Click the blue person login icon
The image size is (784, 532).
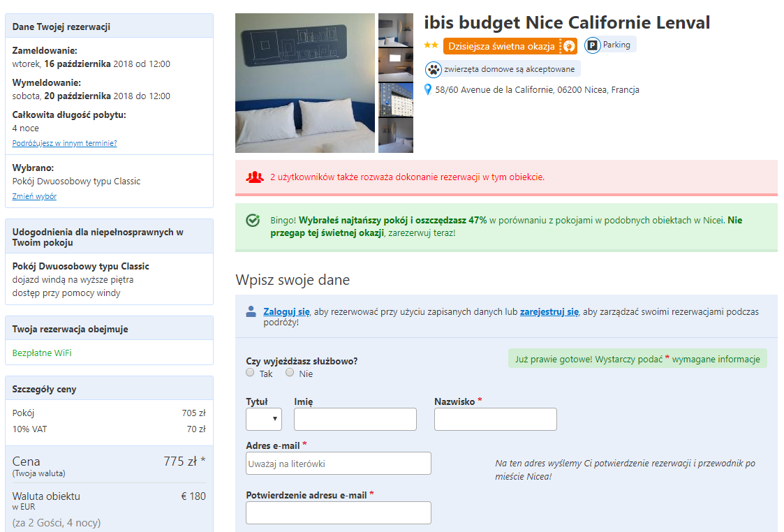coord(251,312)
